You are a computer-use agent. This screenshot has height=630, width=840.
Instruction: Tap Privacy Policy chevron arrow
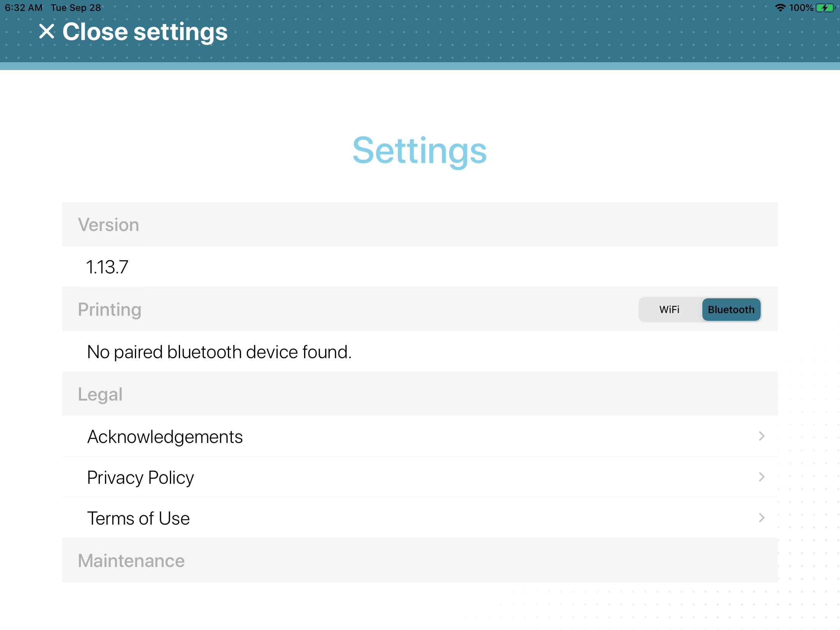click(x=762, y=477)
